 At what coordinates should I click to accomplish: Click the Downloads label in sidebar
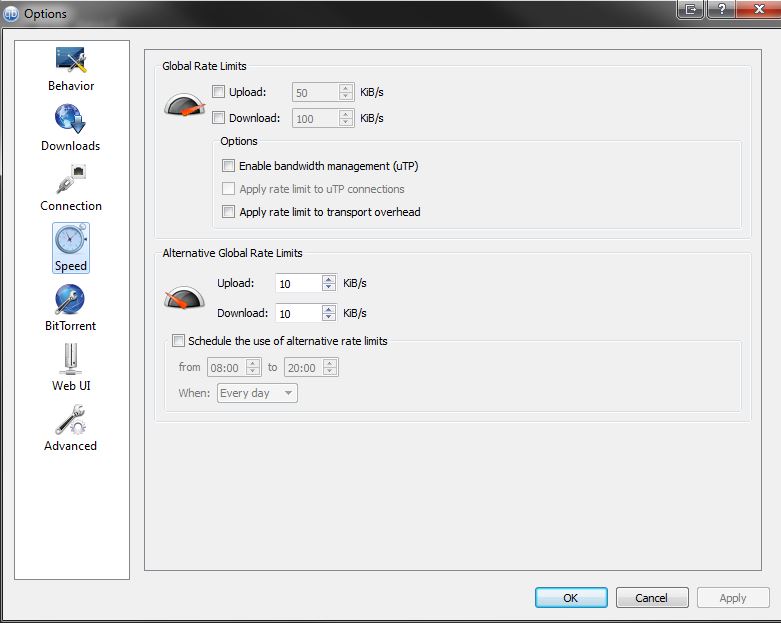[71, 146]
